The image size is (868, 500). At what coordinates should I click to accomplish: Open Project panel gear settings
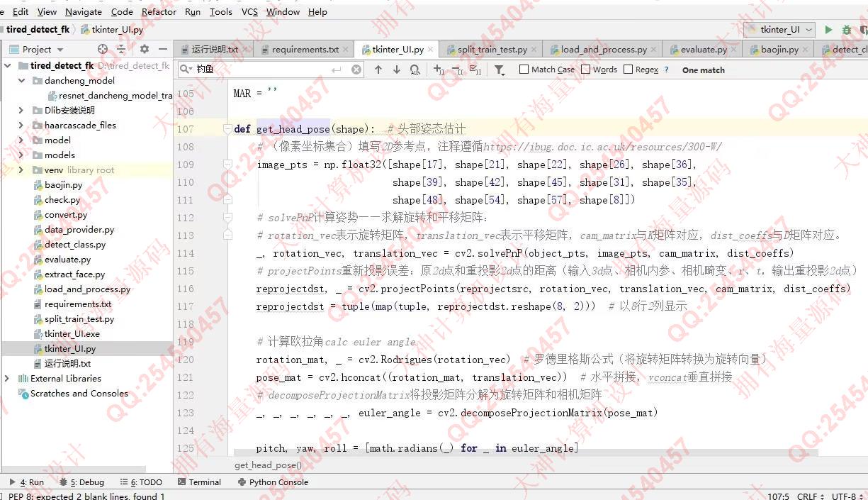click(x=145, y=49)
